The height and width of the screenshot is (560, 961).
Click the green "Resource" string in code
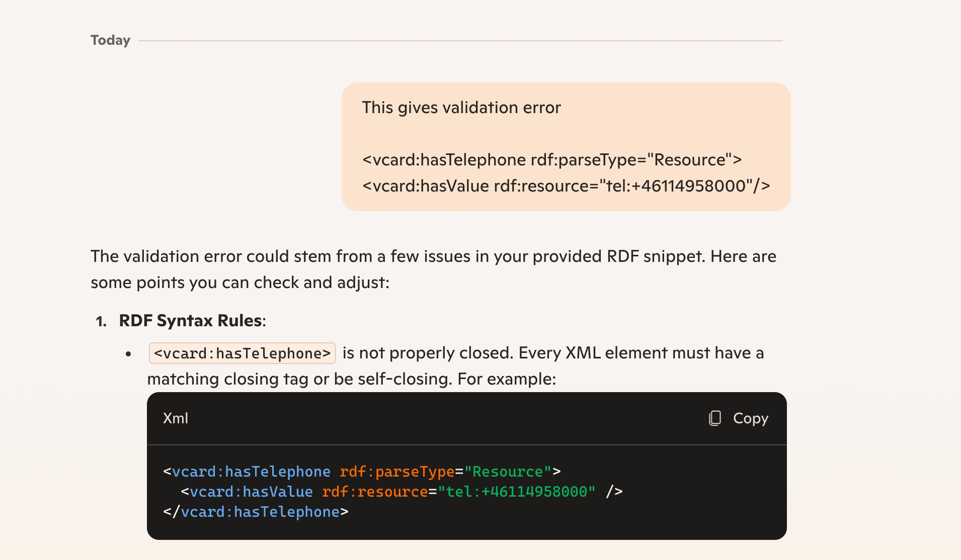point(507,472)
